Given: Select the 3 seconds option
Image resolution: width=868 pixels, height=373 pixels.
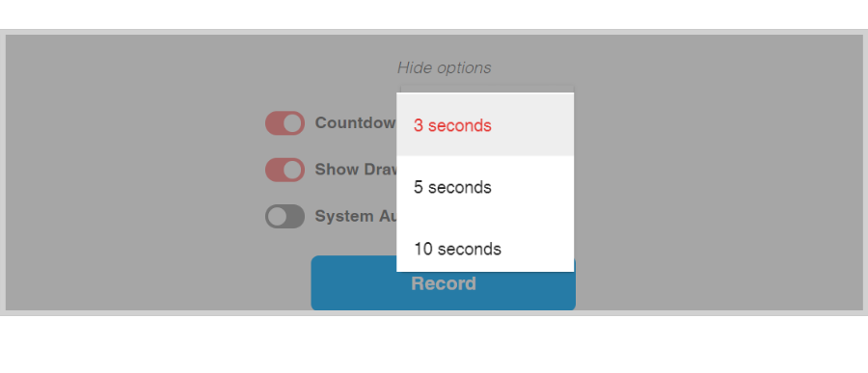Looking at the screenshot, I should tap(485, 125).
